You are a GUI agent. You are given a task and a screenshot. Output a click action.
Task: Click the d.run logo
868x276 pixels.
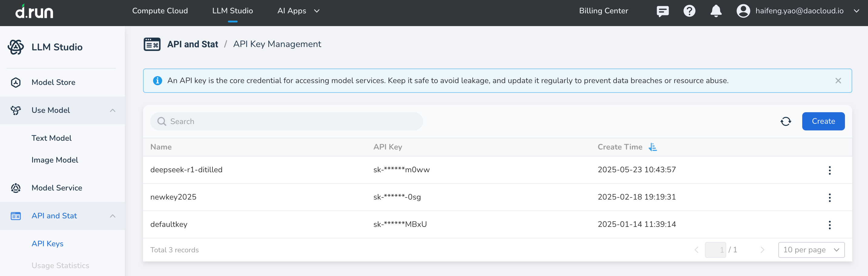pyautogui.click(x=34, y=12)
